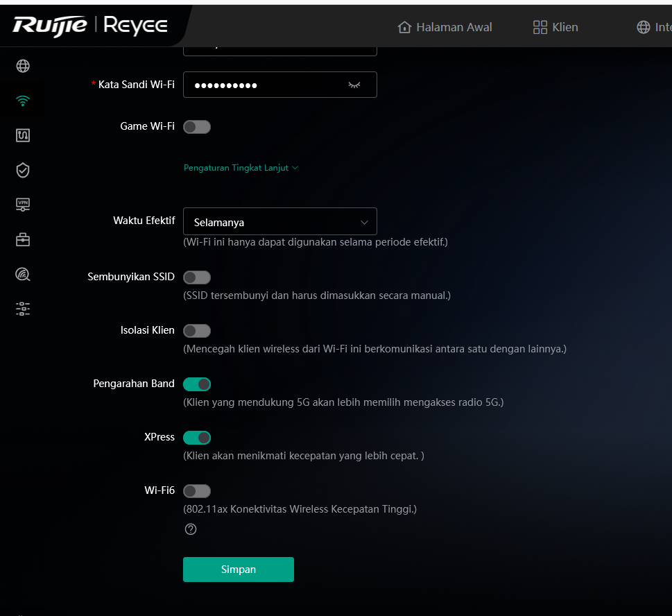Open the system settings sliders icon
Screen dimensions: 672x616
pos(23,309)
